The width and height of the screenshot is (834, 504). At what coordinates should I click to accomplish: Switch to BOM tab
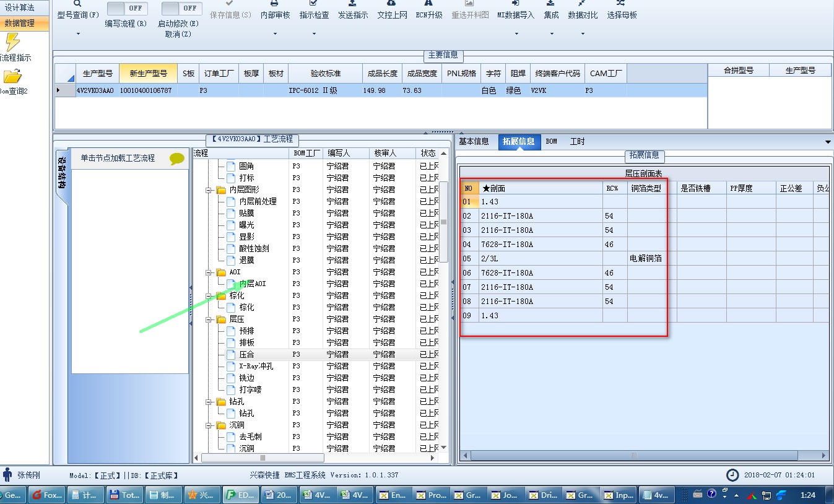coord(551,142)
